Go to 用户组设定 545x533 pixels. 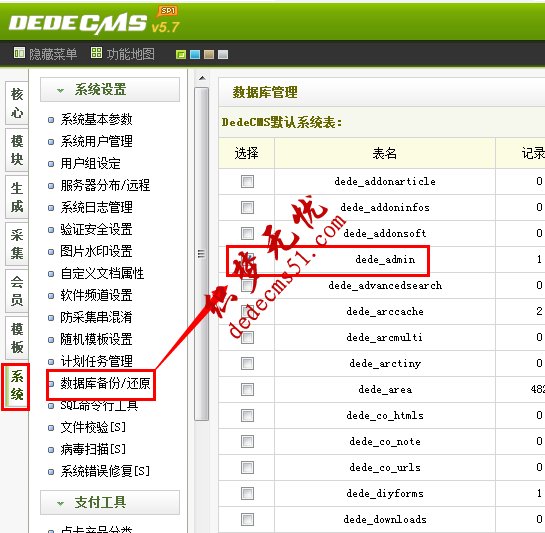coord(90,163)
